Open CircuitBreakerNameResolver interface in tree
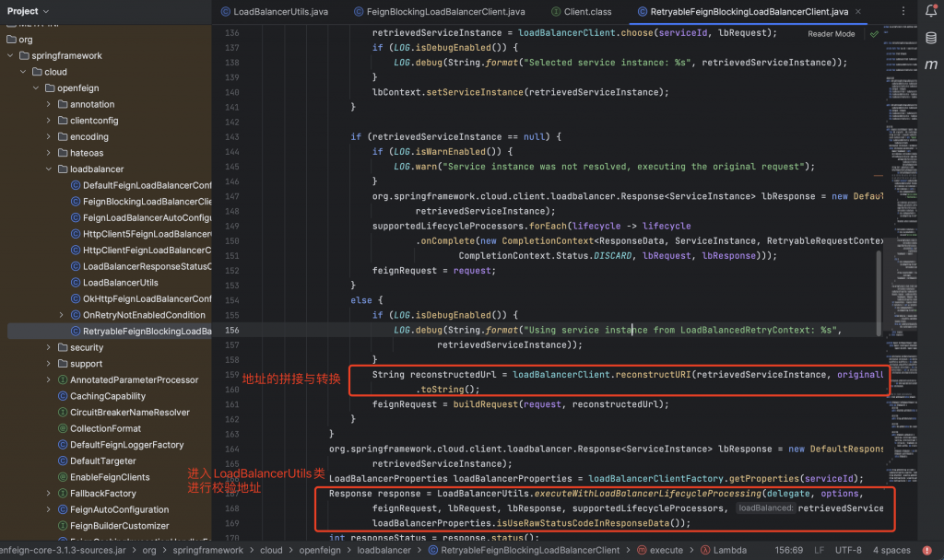Screen dimensions: 944x560 click(124, 412)
